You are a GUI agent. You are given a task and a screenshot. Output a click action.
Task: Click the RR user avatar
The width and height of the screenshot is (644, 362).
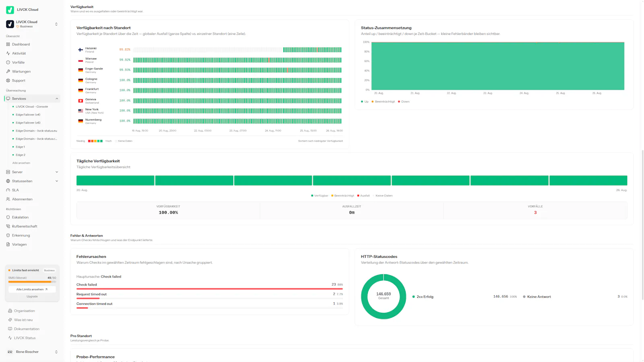click(10, 352)
